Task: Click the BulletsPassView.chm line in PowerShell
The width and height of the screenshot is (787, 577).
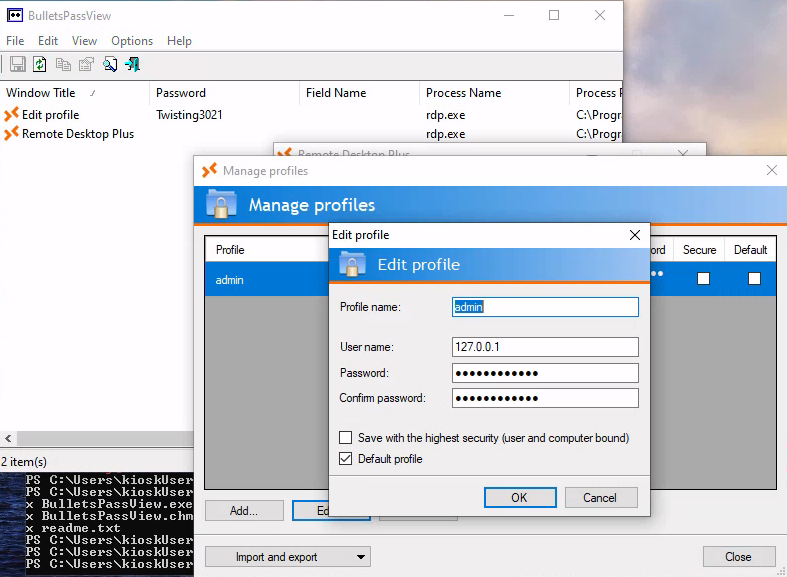Action: point(109,516)
